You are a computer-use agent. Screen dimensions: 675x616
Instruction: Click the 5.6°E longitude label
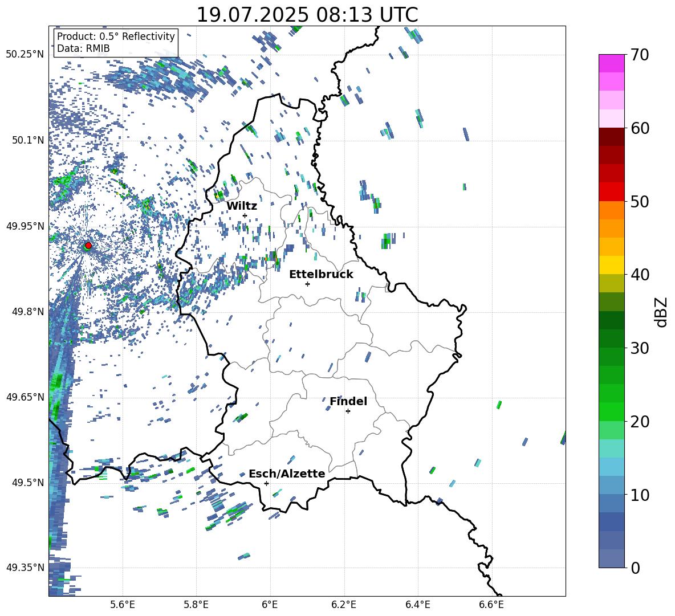[x=123, y=605]
